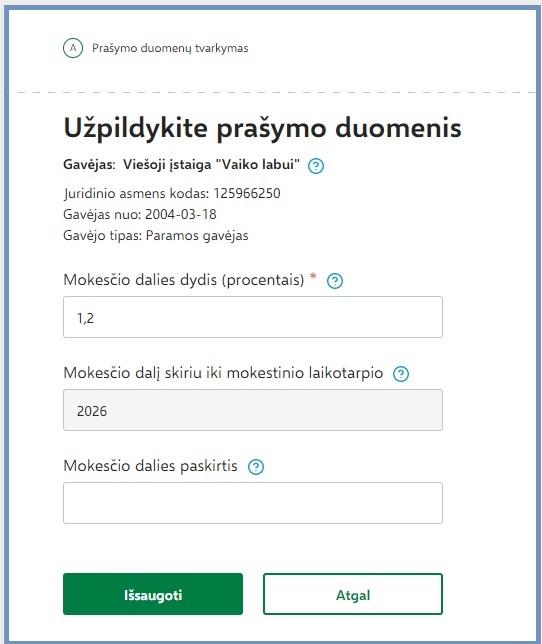Click the Gavėjas nuo 2004-03-18 line

140,214
